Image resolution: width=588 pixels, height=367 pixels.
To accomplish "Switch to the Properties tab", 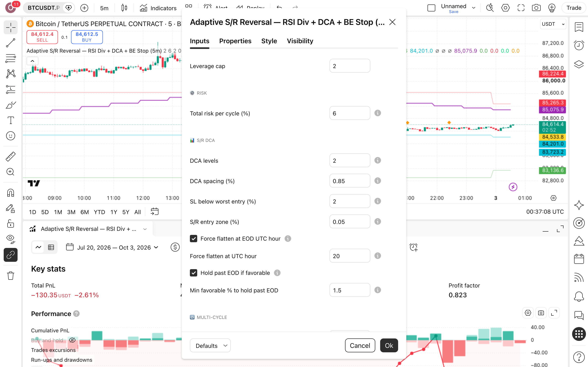I will 235,41.
